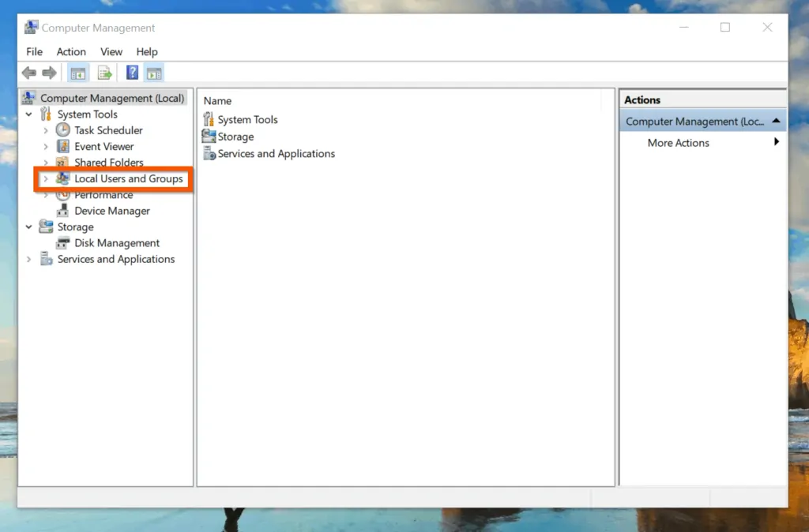Select Task Scheduler label in tree
This screenshot has width=809, height=532.
(x=108, y=130)
